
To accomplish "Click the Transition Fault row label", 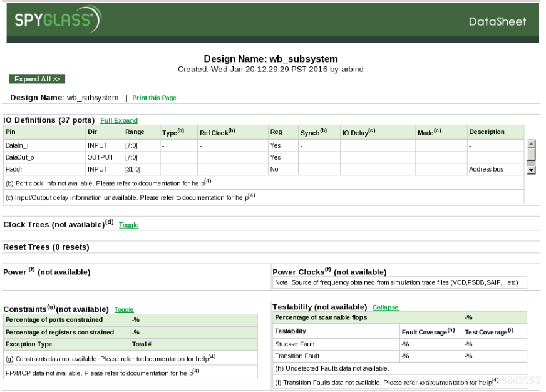I will [x=297, y=356].
